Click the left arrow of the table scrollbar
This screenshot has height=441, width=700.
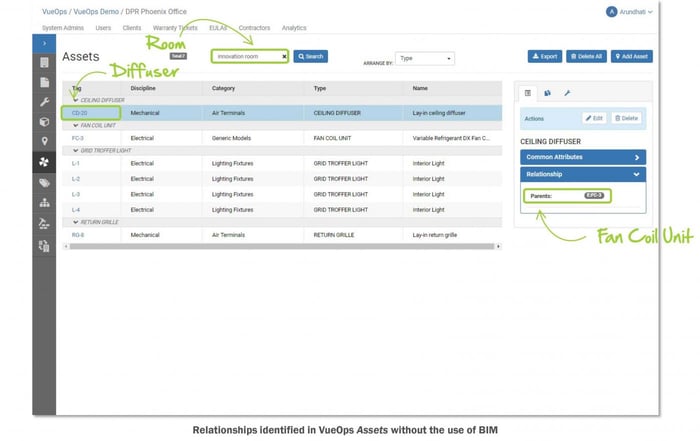[x=66, y=246]
